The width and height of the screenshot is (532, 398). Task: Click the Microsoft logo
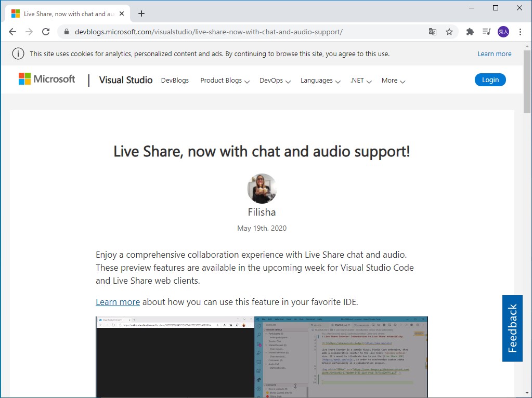46,79
